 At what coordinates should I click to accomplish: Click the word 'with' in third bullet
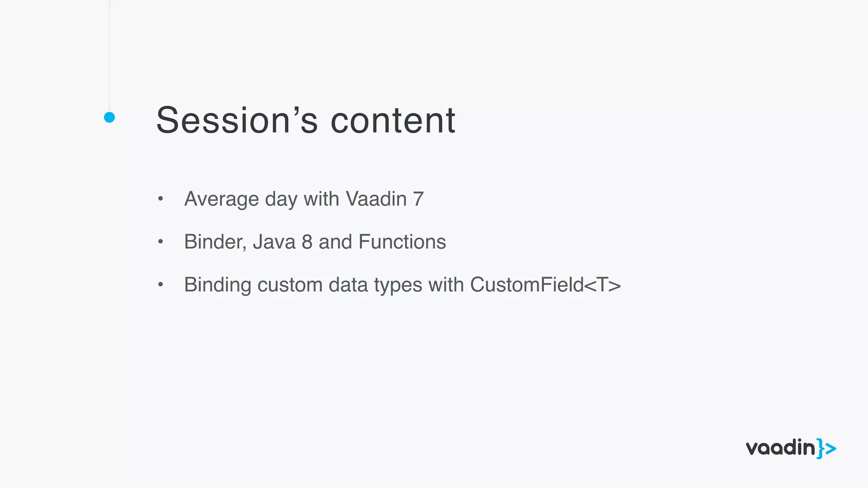tap(446, 285)
